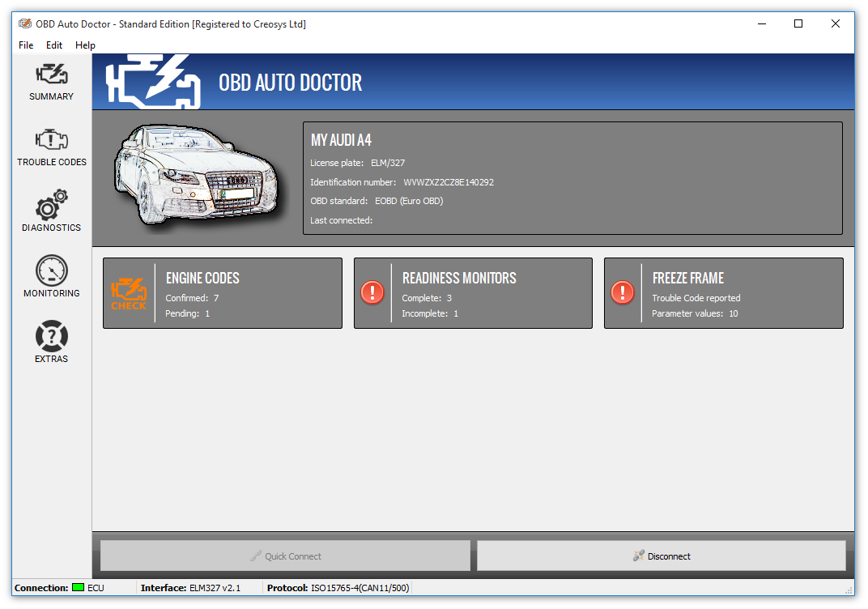Screen dimensions: 868x609
Task: Click the app icon in the title bar
Action: click(25, 23)
